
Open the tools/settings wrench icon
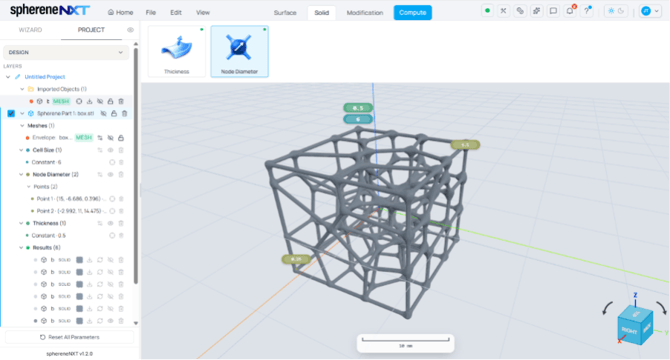pyautogui.click(x=503, y=11)
